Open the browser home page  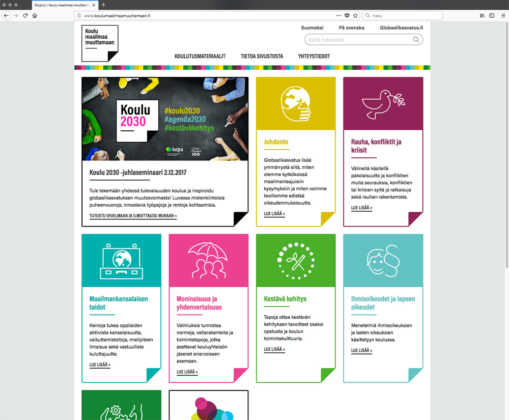[35, 16]
